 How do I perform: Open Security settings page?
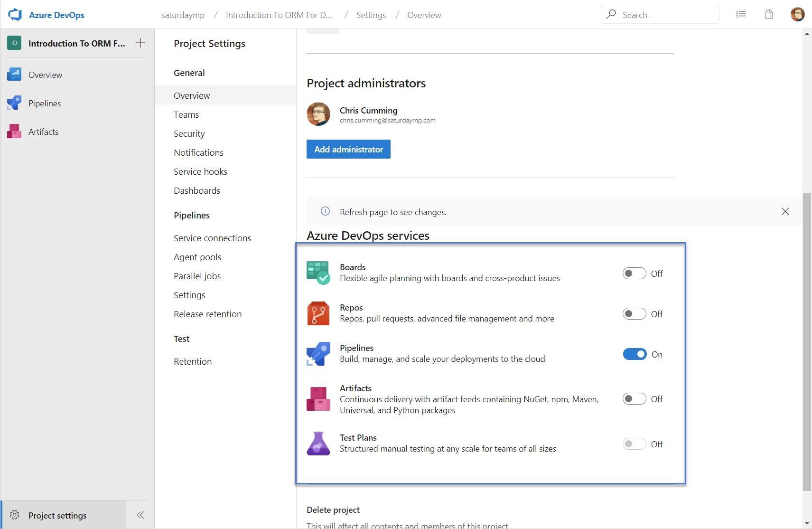189,133
